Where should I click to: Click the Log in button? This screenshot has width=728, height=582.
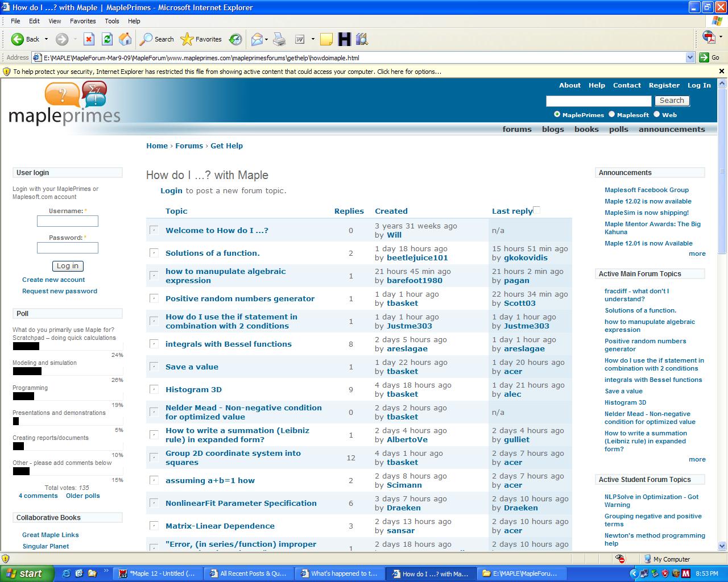tap(68, 266)
